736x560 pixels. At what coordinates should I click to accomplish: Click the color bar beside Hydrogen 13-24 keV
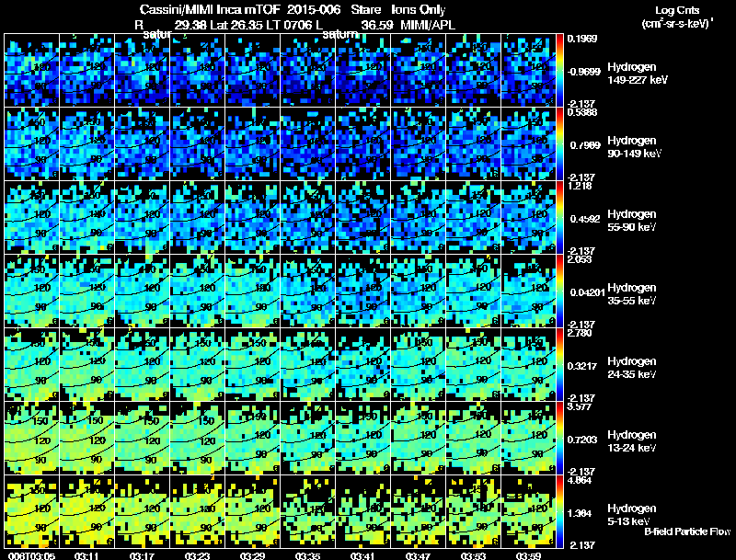(x=559, y=439)
